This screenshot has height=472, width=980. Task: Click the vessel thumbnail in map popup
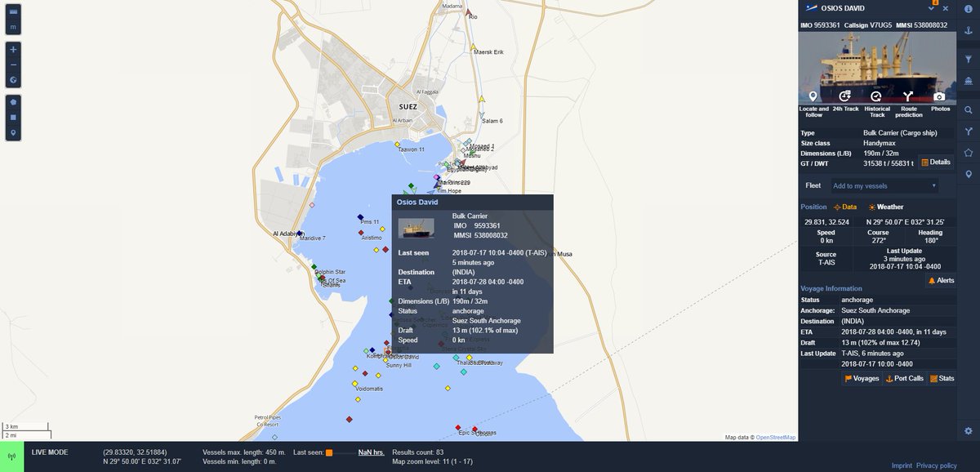(x=416, y=227)
